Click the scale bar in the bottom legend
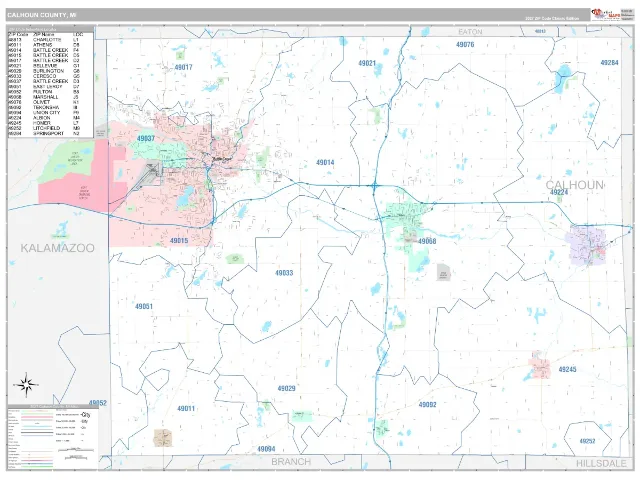The height and width of the screenshot is (480, 640). 76,450
